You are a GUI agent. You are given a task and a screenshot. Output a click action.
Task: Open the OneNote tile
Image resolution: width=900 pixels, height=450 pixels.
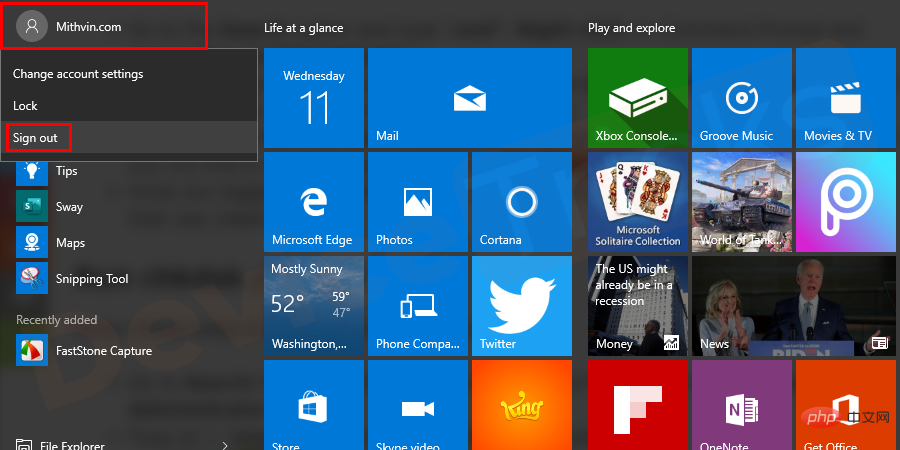tap(742, 405)
